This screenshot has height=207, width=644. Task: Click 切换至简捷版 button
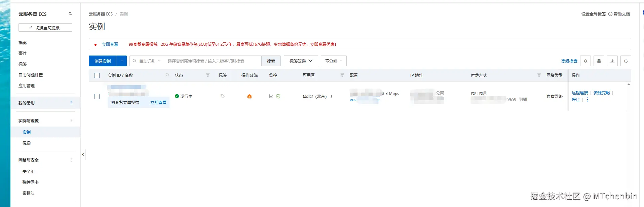tap(45, 28)
